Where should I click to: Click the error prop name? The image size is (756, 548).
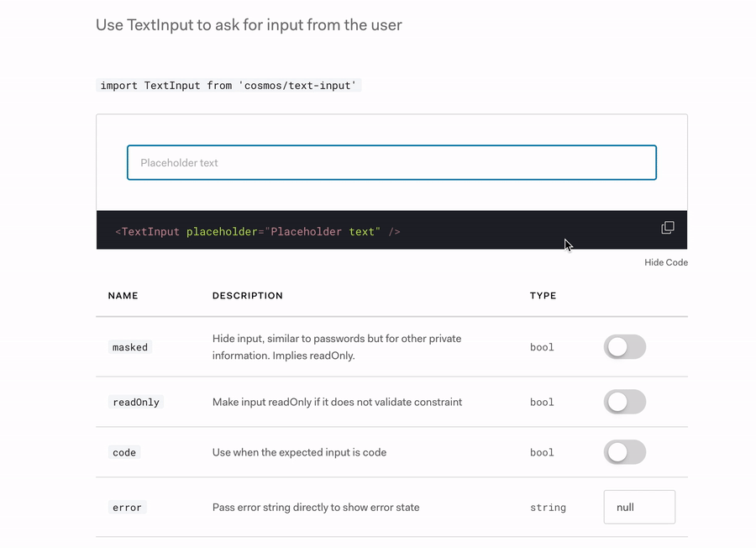click(128, 508)
